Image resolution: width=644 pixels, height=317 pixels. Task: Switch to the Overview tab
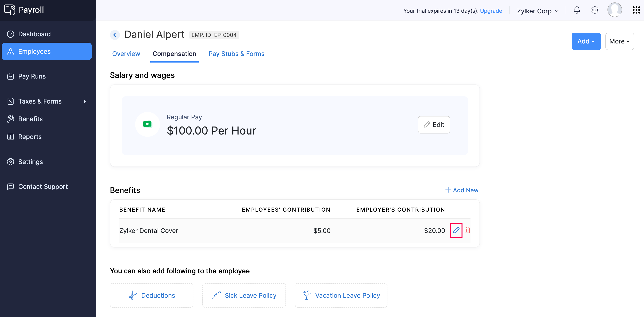click(x=126, y=54)
